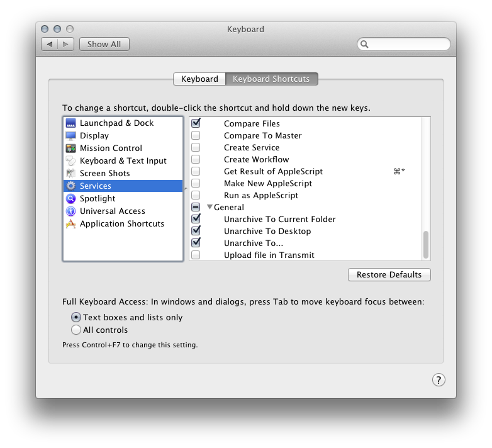Click the Display monitor icon

coord(70,135)
